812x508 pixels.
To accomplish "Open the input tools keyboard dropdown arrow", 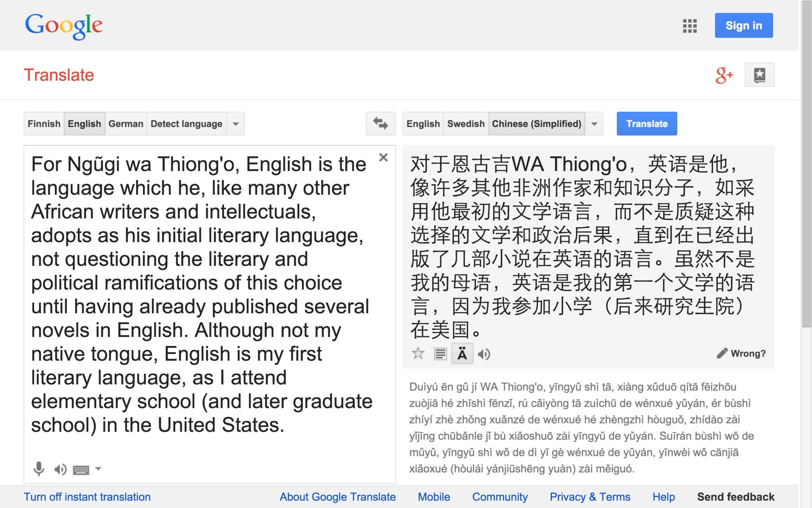I will 98,469.
